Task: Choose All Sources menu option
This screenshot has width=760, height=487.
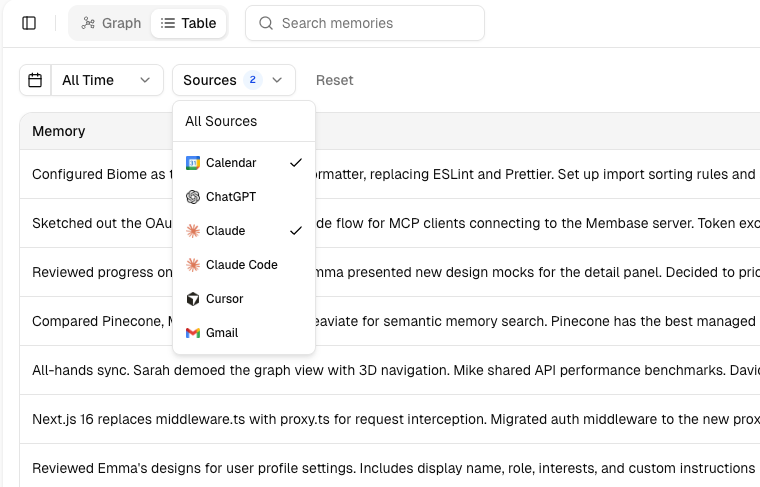Action: tap(221, 121)
